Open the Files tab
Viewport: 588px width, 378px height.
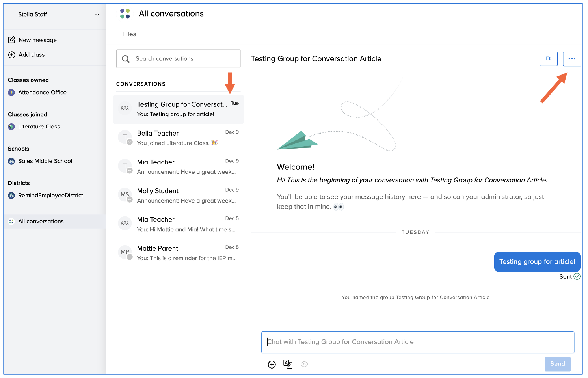tap(129, 34)
